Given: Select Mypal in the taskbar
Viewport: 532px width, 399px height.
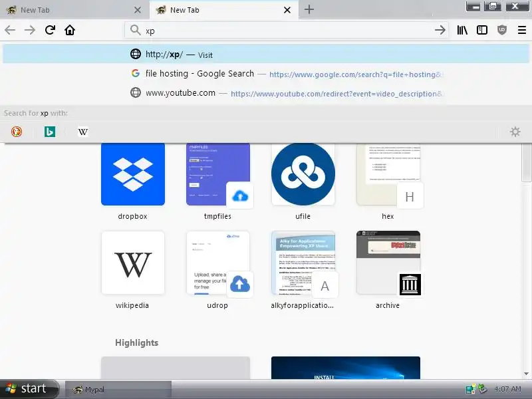Looking at the screenshot, I should [118, 390].
